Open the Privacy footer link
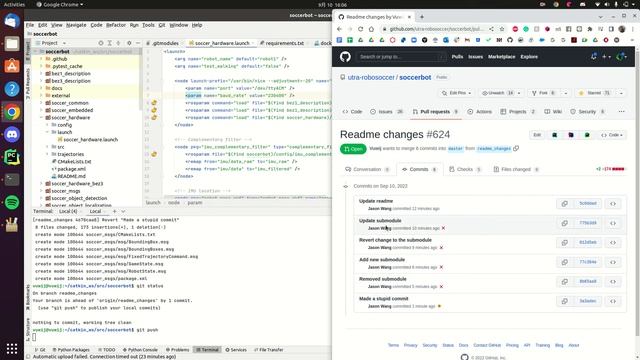The width and height of the screenshot is (640, 360). coord(411,345)
